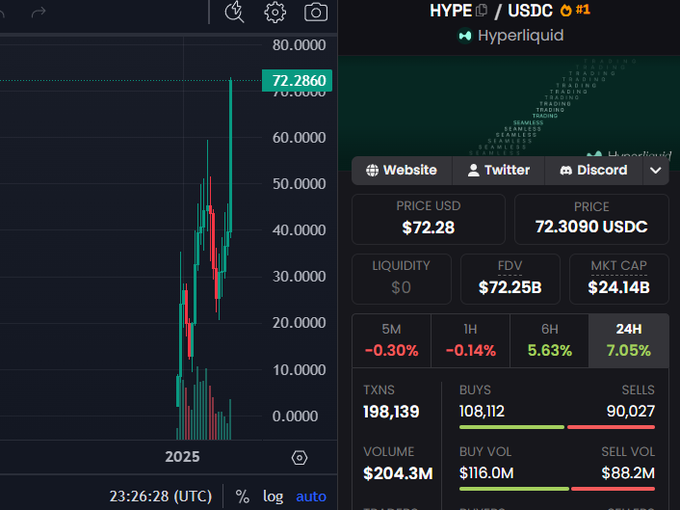Select the 24H timeframe tab
Screen dimensions: 680x510
[x=628, y=340]
